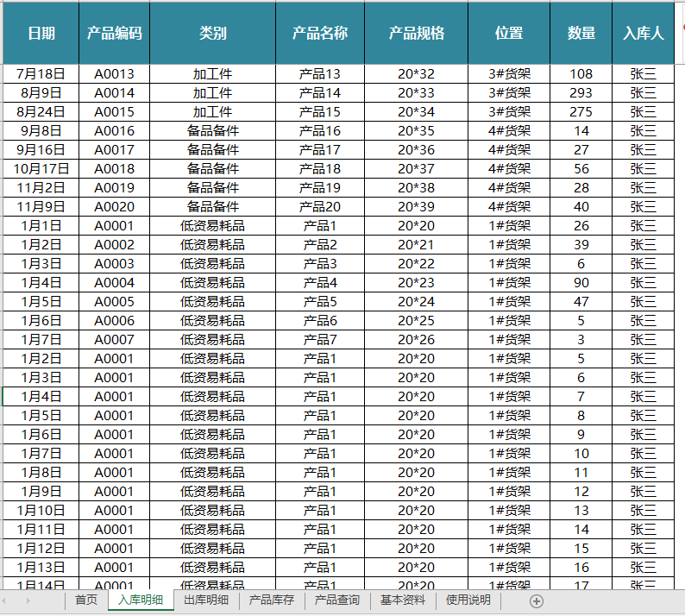Select the product code cell A0013
Viewport: 685px width, 616px height.
115,74
